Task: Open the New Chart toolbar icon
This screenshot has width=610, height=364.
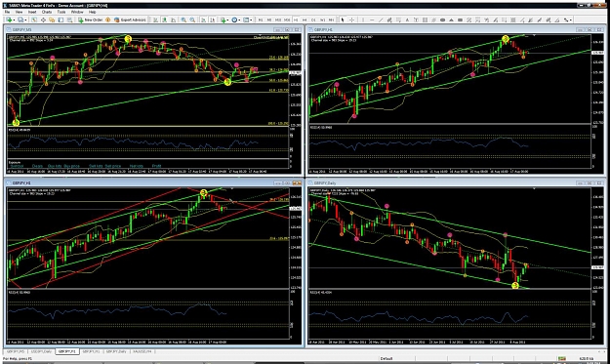Action: click(9, 20)
